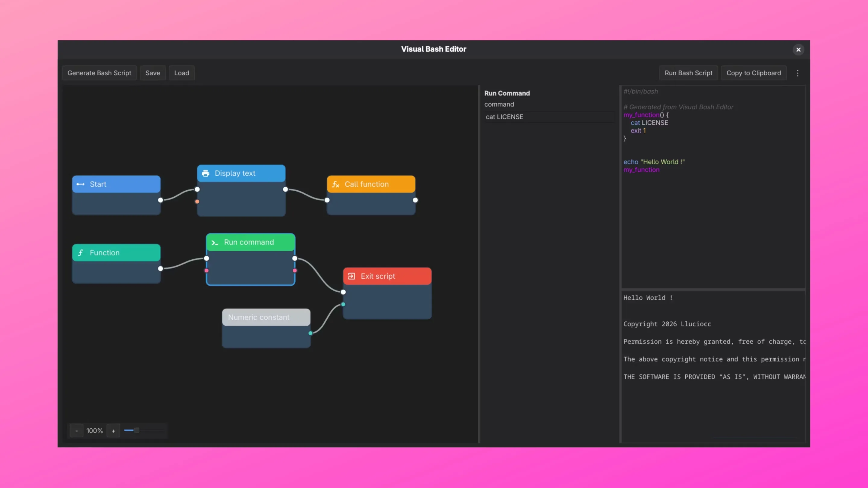Click the Display text printer icon
Image resolution: width=868 pixels, height=488 pixels.
[206, 174]
